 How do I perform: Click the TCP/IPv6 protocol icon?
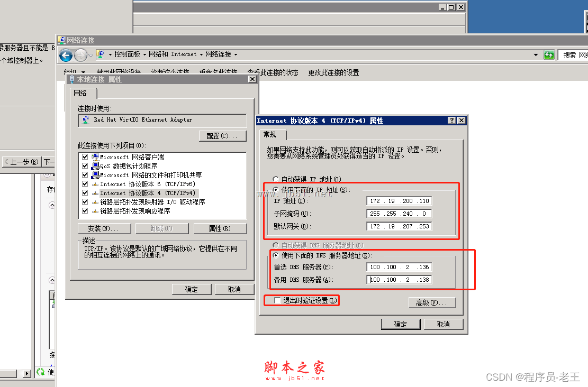(95, 184)
